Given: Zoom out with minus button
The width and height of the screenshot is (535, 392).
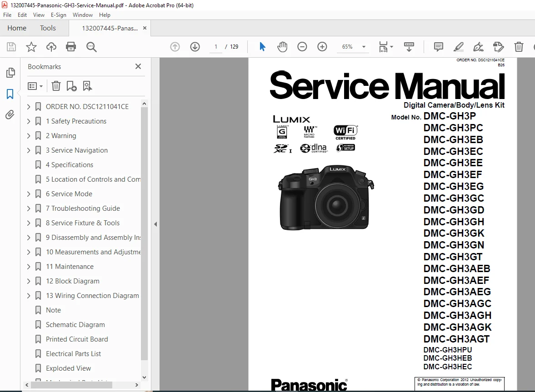Looking at the screenshot, I should [302, 47].
